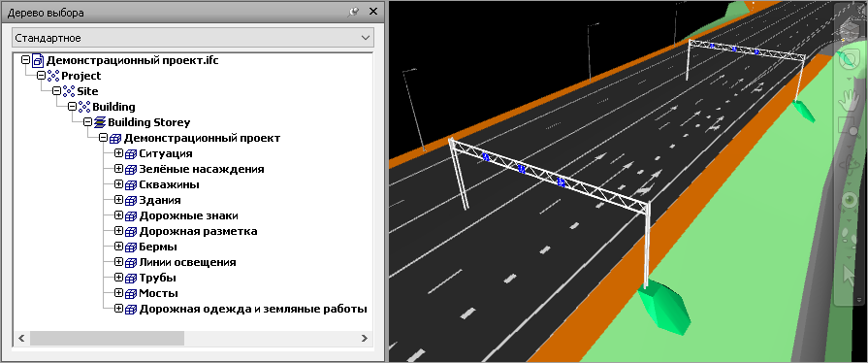The width and height of the screenshot is (868, 363).
Task: Select the Дорожная разметка tree item
Action: [198, 231]
